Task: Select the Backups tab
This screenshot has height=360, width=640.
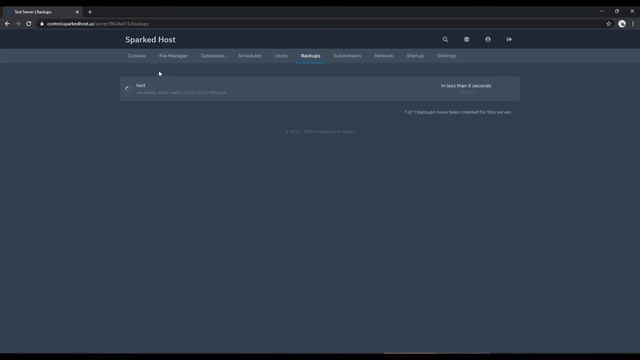Action: tap(311, 56)
